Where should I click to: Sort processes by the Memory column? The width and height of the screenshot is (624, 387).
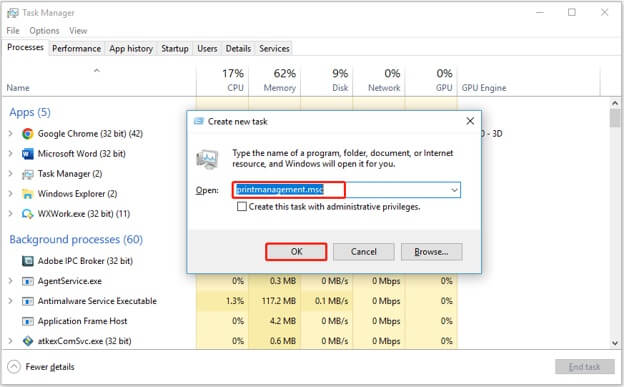(x=275, y=82)
